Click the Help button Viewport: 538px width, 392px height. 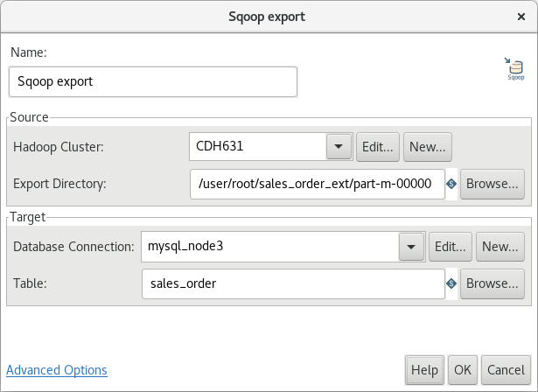(x=425, y=370)
